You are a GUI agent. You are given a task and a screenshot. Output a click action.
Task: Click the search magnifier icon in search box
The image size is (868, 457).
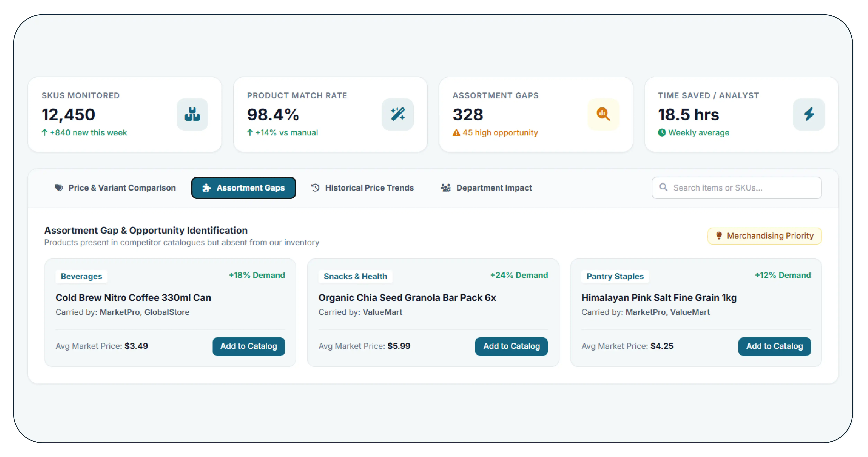coord(663,187)
